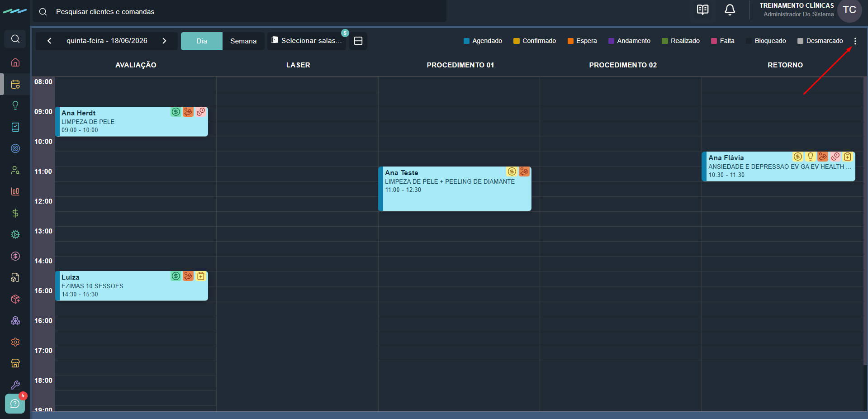
Task: Click the Realizado green legend swatch
Action: click(665, 41)
